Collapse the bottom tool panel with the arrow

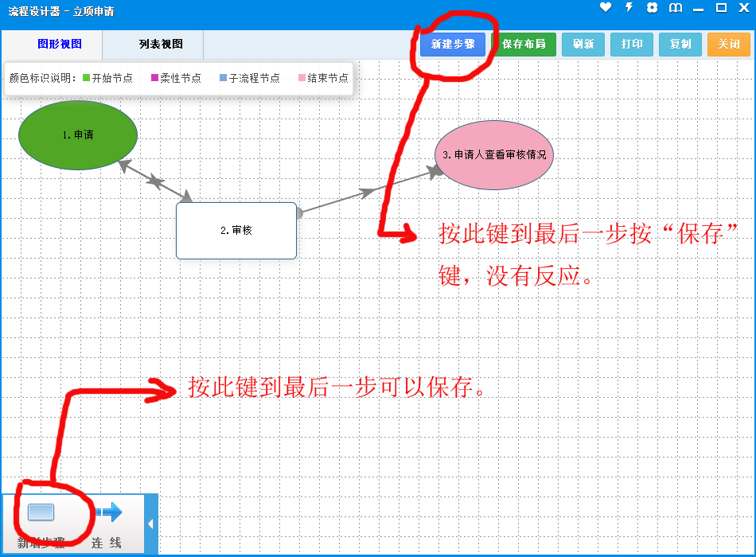(x=151, y=524)
